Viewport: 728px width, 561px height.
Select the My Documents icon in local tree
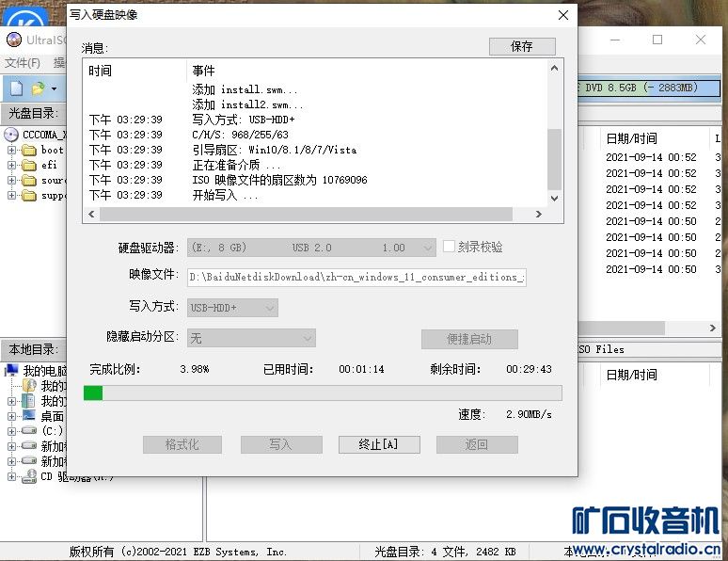click(x=29, y=401)
